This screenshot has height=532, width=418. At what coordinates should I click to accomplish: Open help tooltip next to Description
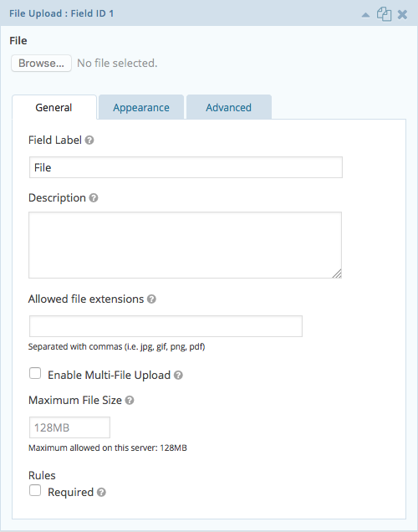coord(94,197)
